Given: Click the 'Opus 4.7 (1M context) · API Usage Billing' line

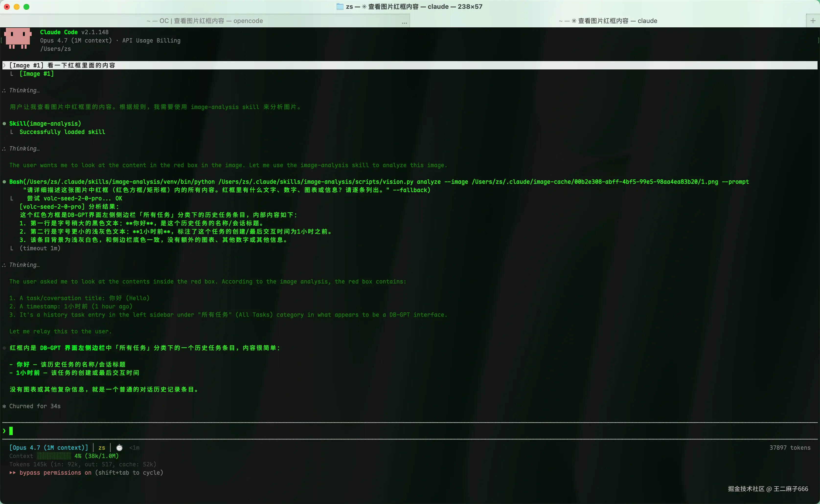Looking at the screenshot, I should (110, 40).
